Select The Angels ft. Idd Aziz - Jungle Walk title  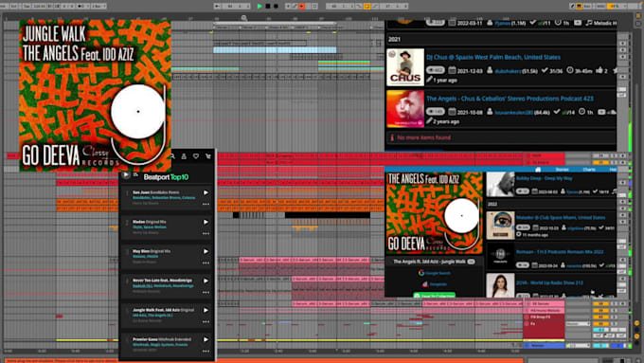[x=429, y=262]
